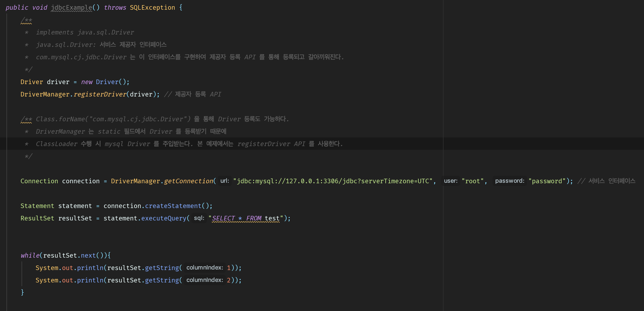
Task: Click the ResultSet type declaration
Action: coord(37,218)
